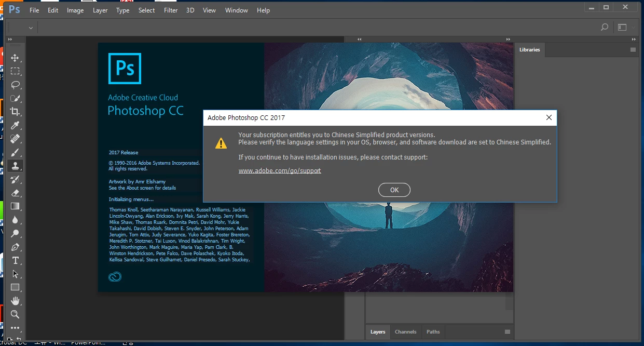Open the www.adobe.com/go/support link

(280, 170)
